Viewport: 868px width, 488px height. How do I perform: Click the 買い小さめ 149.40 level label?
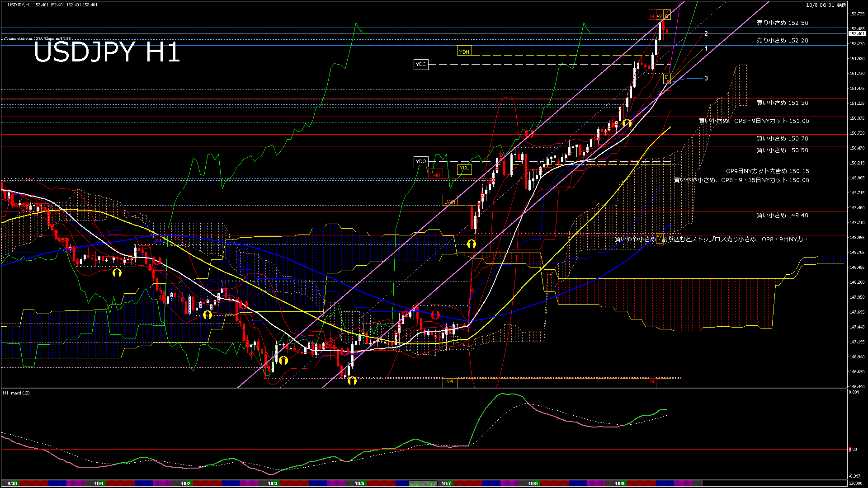click(x=782, y=216)
